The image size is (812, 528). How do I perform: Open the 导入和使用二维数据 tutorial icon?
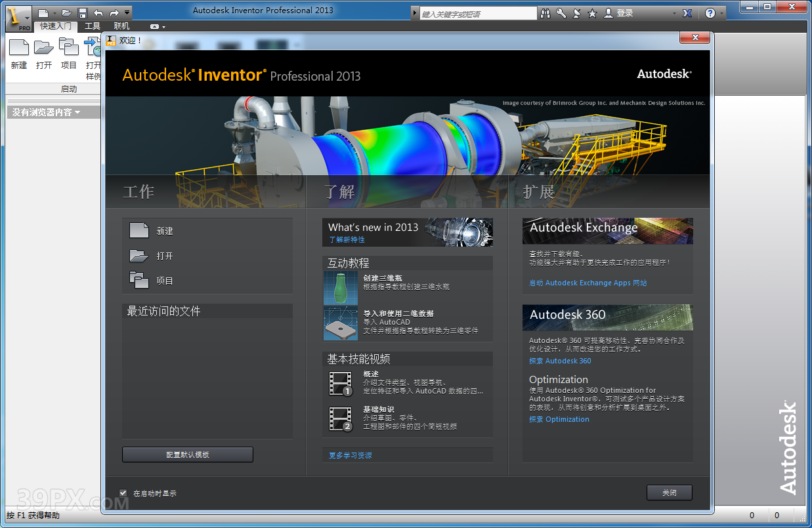click(341, 323)
